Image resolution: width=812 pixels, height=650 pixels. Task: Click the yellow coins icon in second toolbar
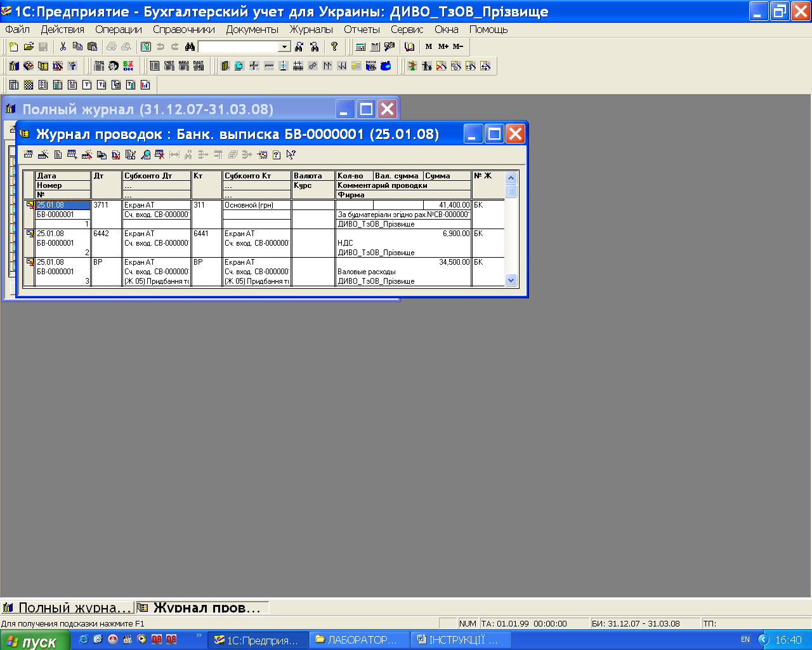point(357,65)
